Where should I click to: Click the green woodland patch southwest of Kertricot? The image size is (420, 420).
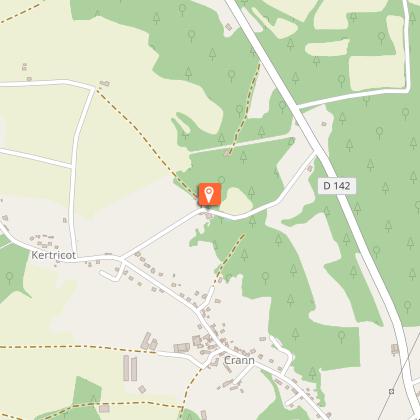point(13,268)
